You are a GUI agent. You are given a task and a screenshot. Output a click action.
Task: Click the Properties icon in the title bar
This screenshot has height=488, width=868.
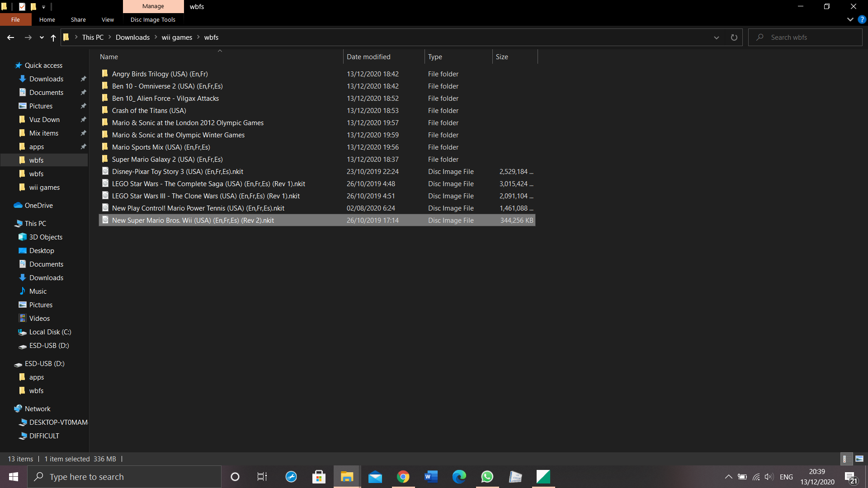[x=22, y=6]
